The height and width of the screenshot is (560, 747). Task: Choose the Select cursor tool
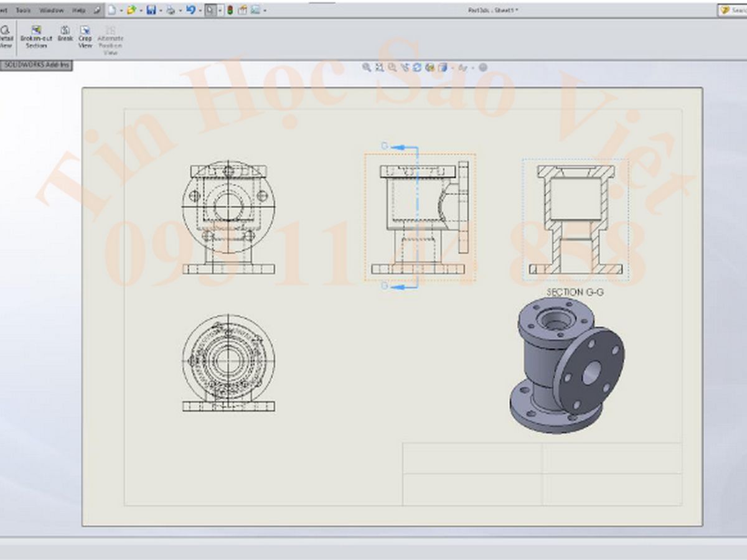click(210, 11)
